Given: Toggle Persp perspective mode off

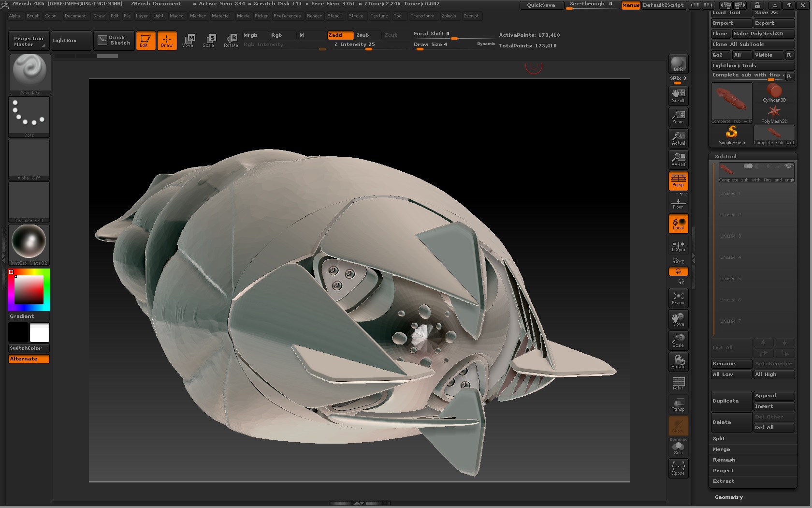Looking at the screenshot, I should click(x=678, y=180).
